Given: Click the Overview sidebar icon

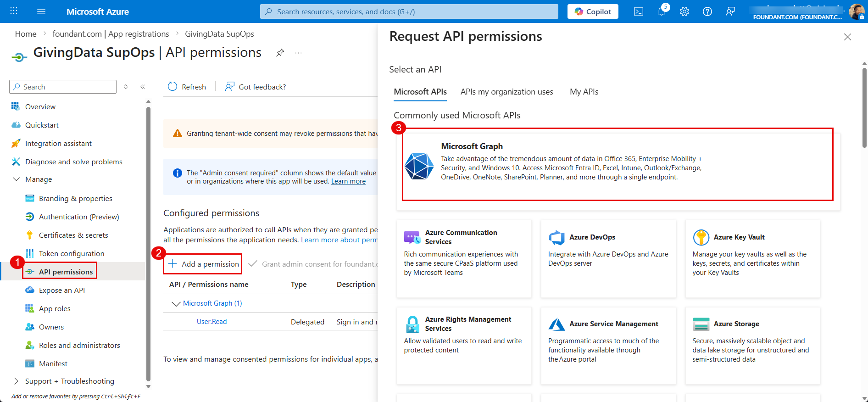Looking at the screenshot, I should pos(16,106).
